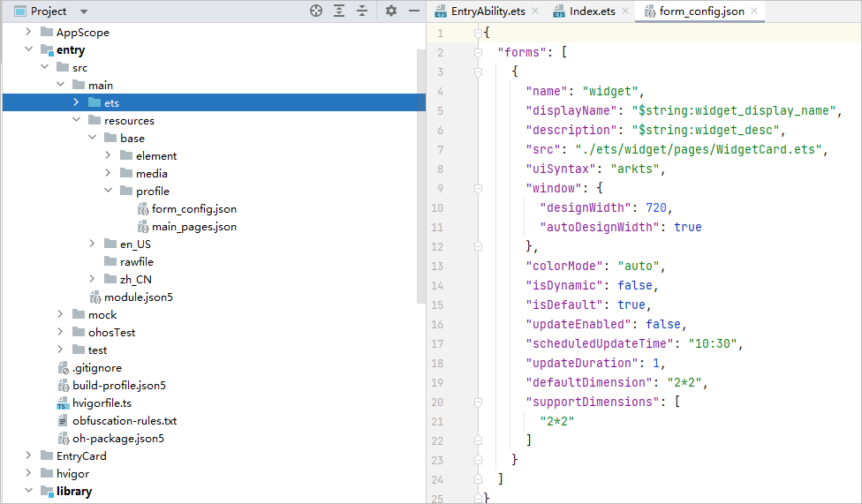Screen dimensions: 862x504
Task: Open the Project panel gear settings
Action: [x=391, y=11]
